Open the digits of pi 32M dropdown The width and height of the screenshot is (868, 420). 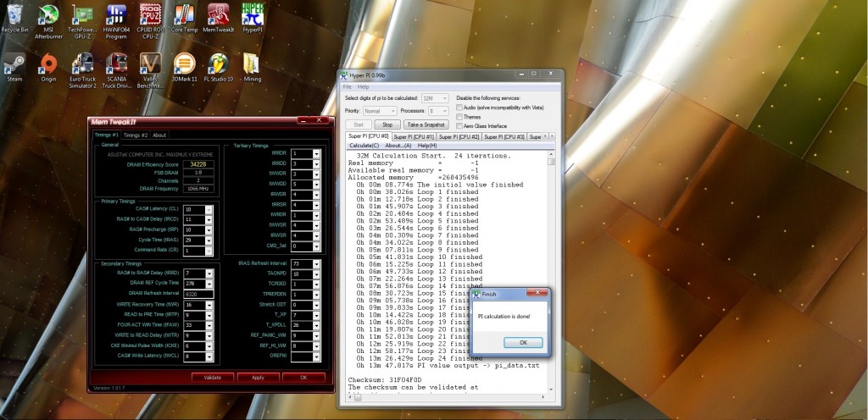tap(435, 98)
